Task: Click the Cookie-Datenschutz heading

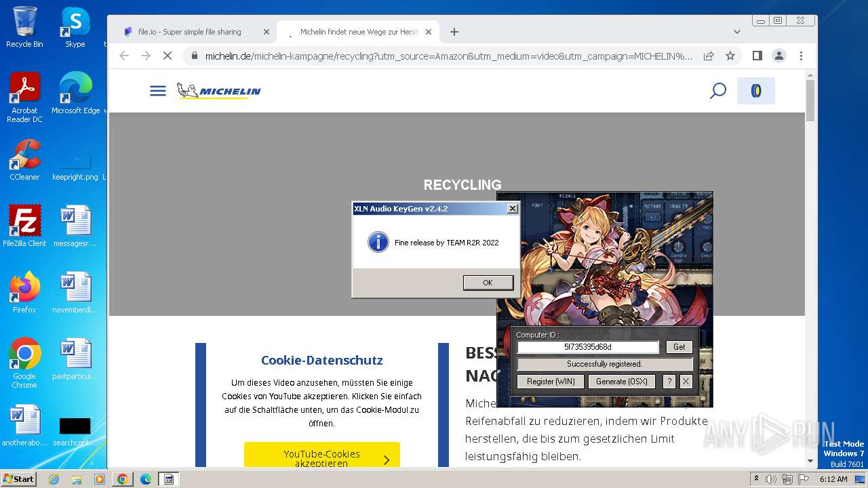Action: point(322,360)
